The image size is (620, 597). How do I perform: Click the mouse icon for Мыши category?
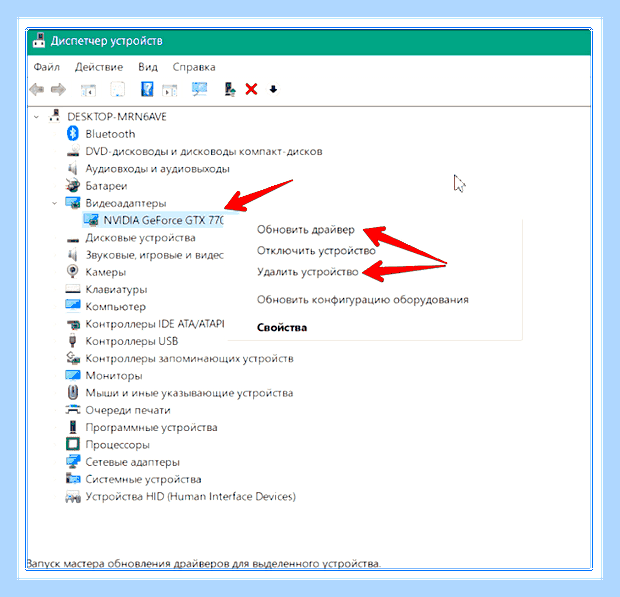72,392
